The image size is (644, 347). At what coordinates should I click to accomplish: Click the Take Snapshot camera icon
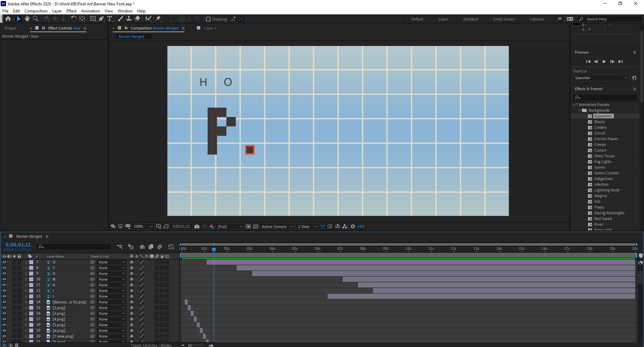197,227
